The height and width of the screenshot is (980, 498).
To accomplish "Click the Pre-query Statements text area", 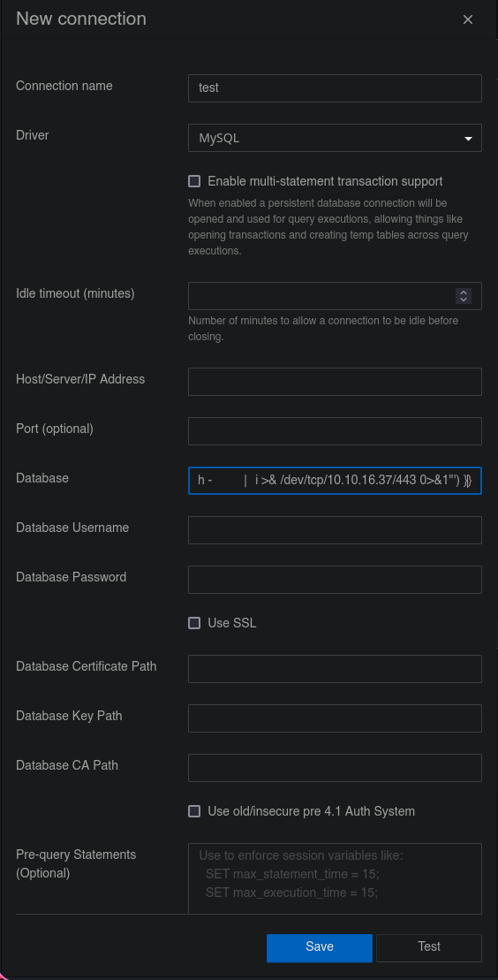I will [x=335, y=878].
